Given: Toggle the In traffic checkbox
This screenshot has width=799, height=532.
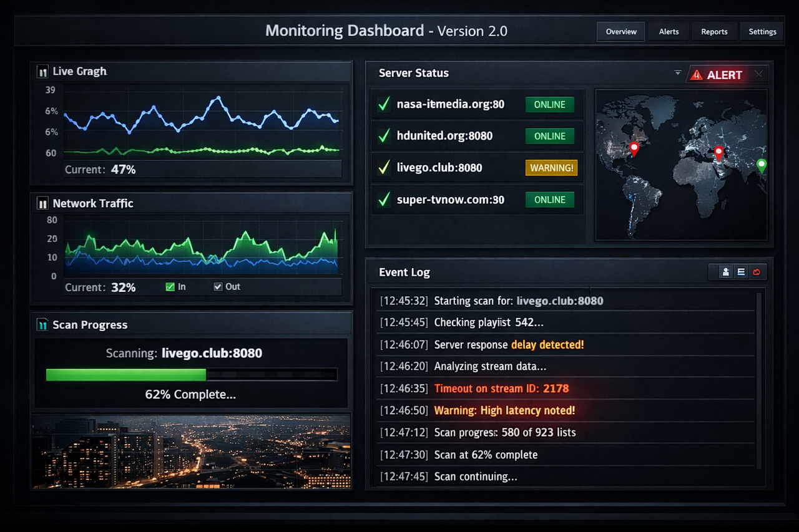Looking at the screenshot, I should coord(170,287).
